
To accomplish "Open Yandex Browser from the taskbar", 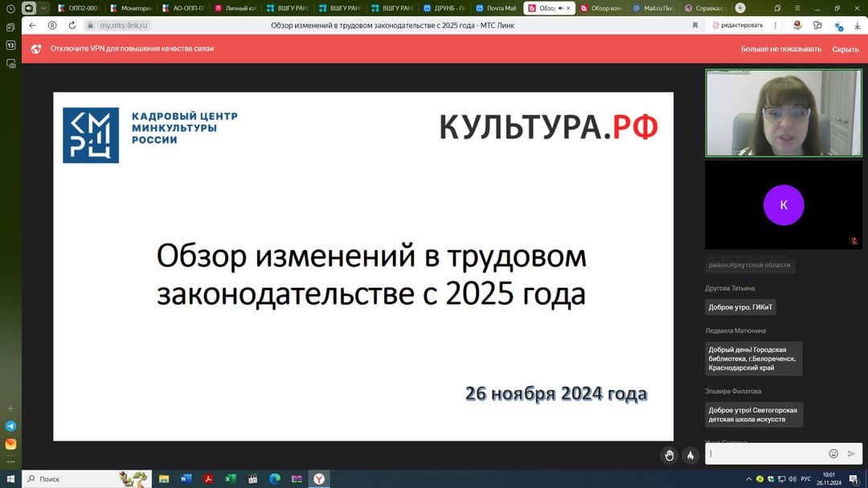I will click(319, 479).
